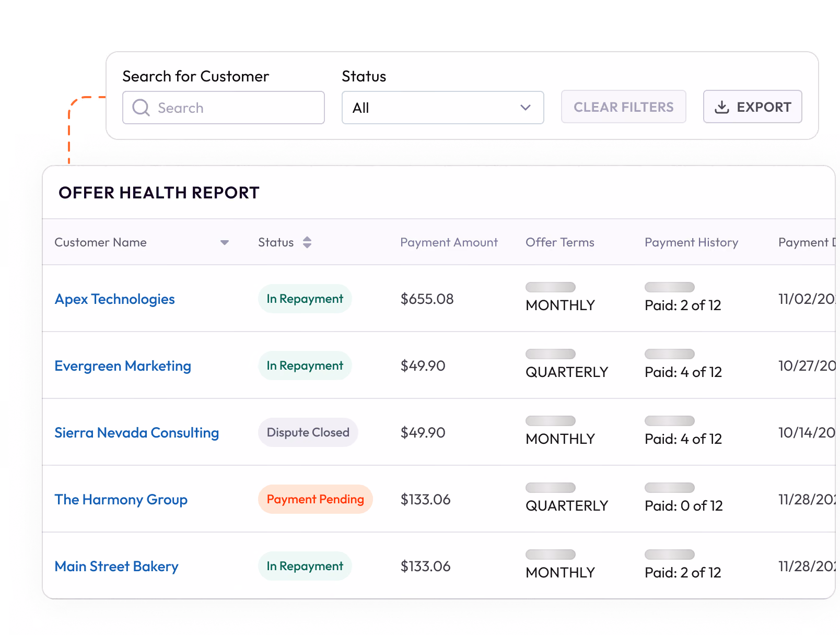Open the Status dropdown set to All
The width and height of the screenshot is (840, 637).
pyautogui.click(x=443, y=108)
